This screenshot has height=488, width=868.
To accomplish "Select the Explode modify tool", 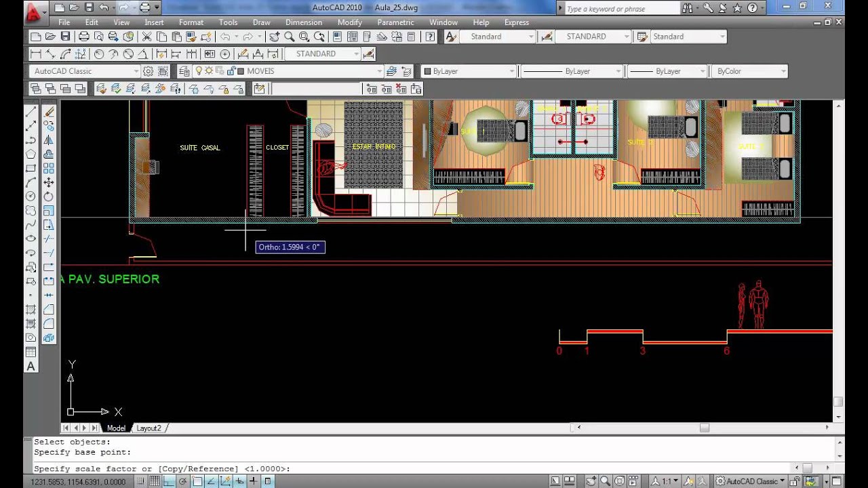I will click(49, 338).
